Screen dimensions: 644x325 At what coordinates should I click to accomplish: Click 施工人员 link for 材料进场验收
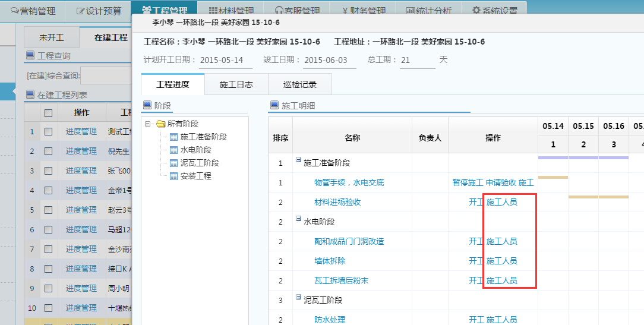[x=501, y=202]
